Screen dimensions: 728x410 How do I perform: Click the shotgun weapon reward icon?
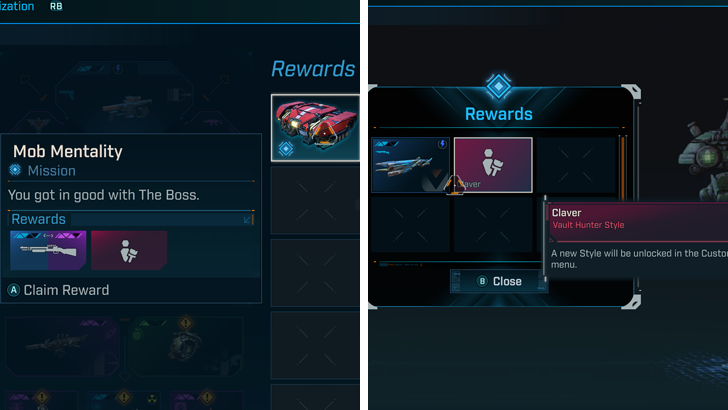coord(48,250)
